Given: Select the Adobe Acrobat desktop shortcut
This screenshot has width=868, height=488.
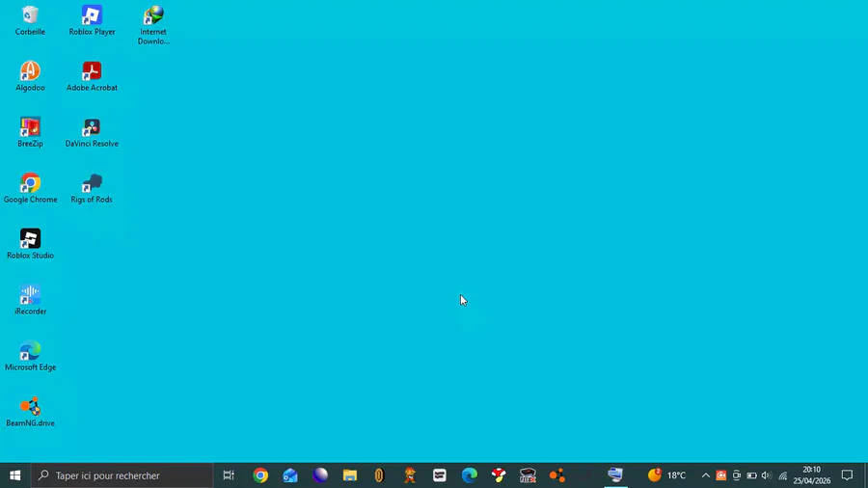Looking at the screenshot, I should coord(92,77).
